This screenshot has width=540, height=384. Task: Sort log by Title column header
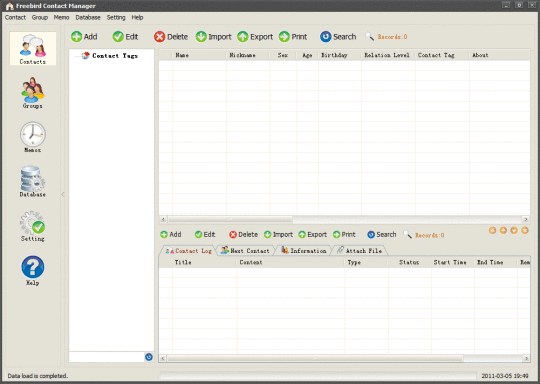click(x=205, y=262)
